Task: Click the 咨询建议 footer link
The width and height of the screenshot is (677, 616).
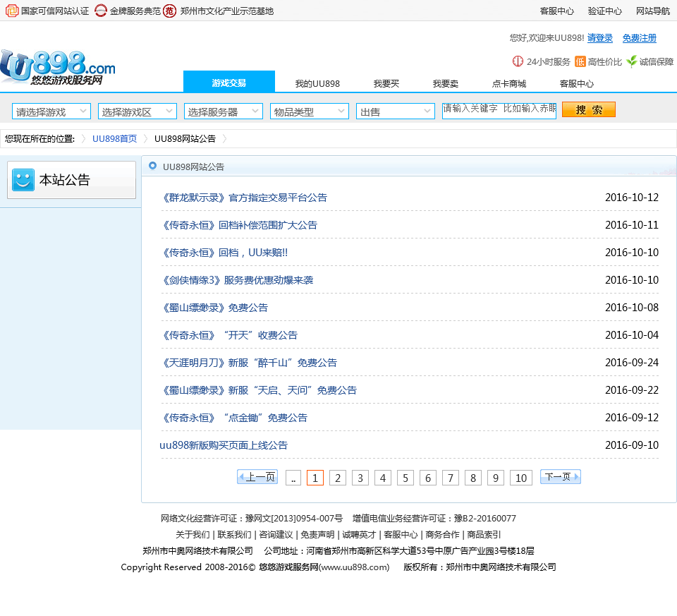Action: pos(276,535)
